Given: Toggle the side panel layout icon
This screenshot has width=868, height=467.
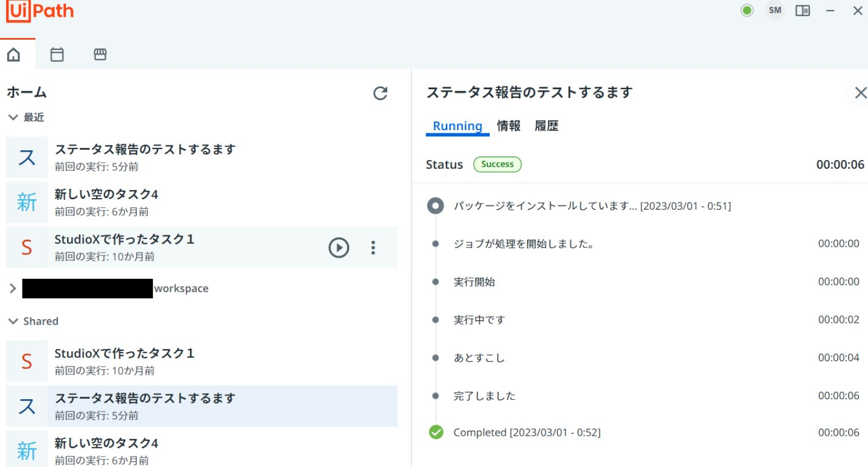Looking at the screenshot, I should pos(803,10).
